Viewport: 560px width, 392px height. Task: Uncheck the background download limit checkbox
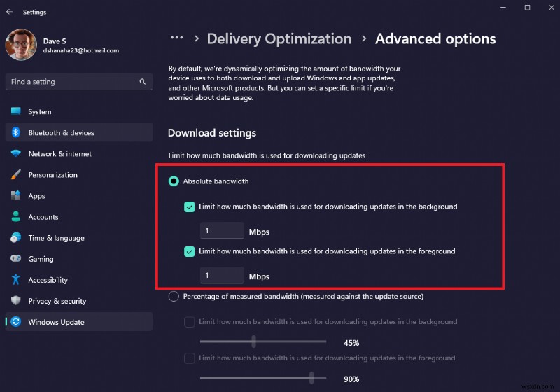[189, 206]
